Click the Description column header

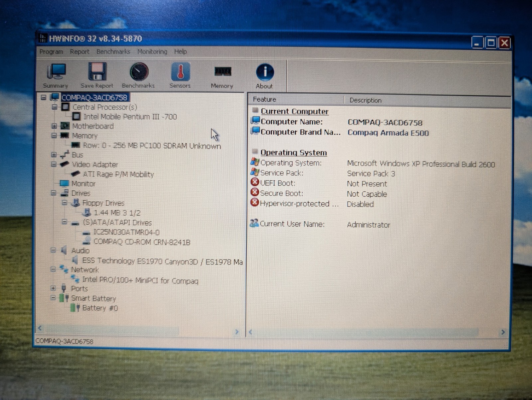point(428,100)
